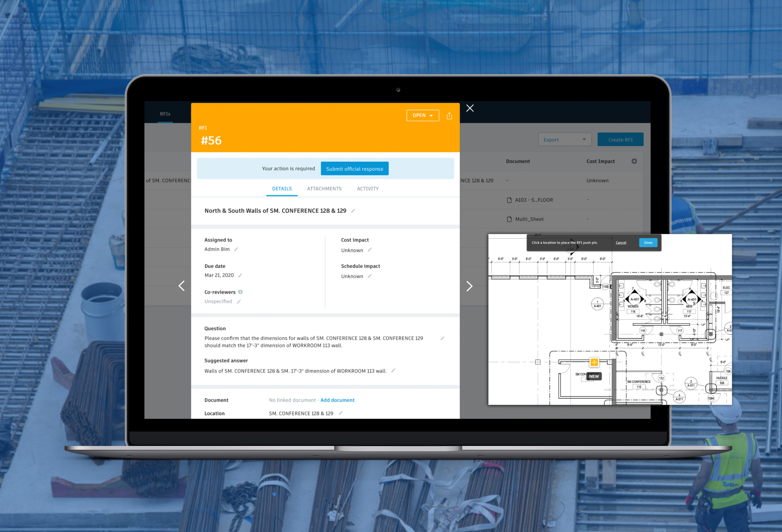
Task: Click Submit official response button
Action: click(x=355, y=168)
